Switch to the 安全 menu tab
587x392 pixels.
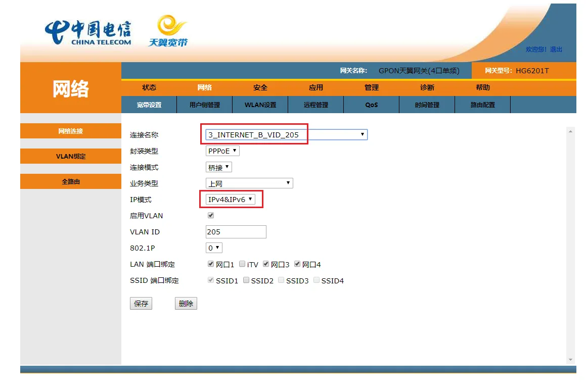pyautogui.click(x=260, y=87)
